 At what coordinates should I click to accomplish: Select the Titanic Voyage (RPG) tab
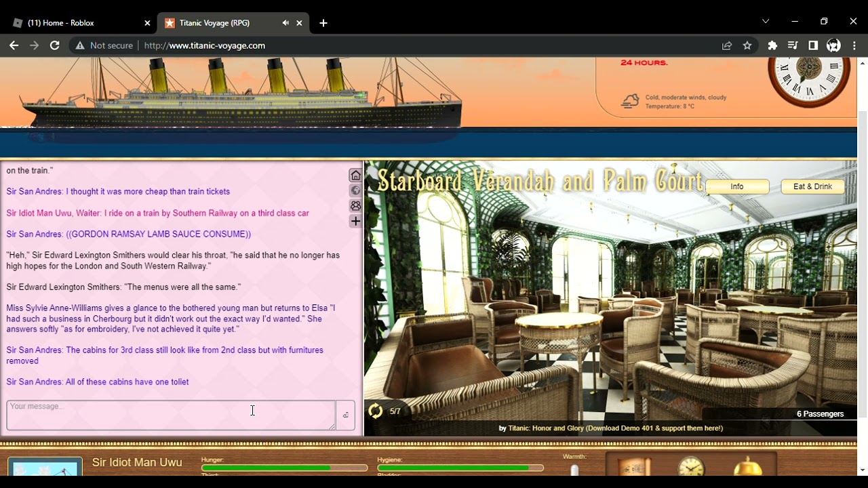[x=234, y=23]
